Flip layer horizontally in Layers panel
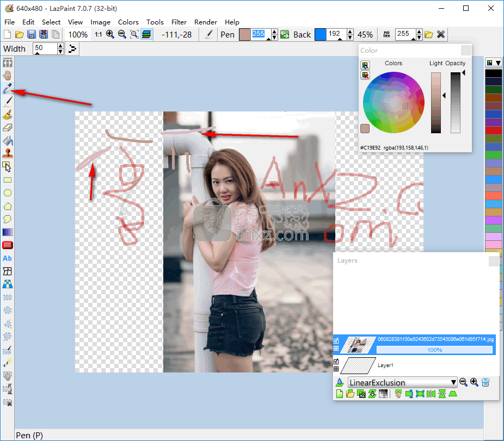The height and width of the screenshot is (441, 504). click(x=431, y=394)
